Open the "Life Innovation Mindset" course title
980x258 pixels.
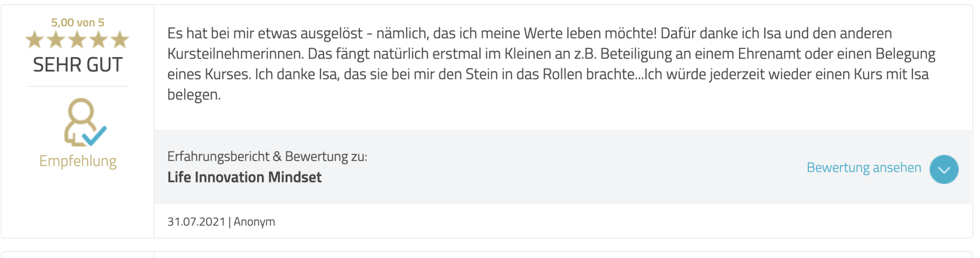244,177
